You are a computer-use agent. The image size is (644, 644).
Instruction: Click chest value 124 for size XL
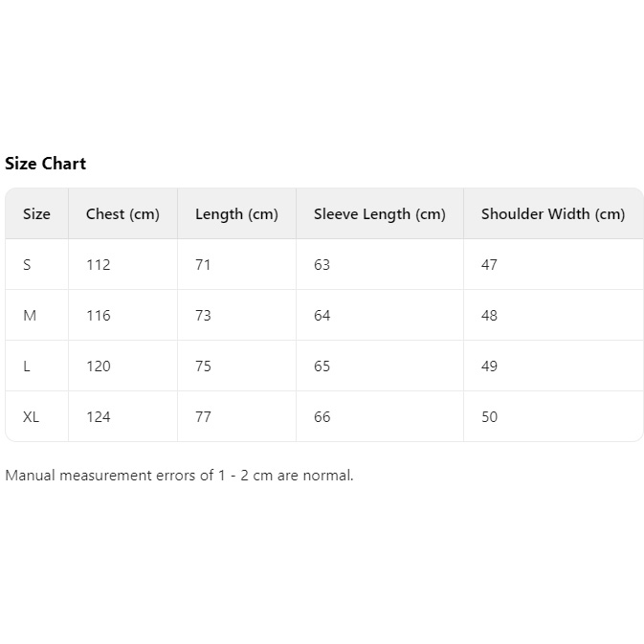pyautogui.click(x=99, y=417)
